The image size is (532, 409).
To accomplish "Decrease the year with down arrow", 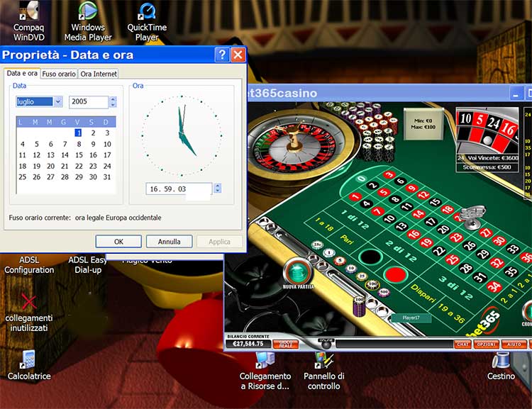I will tap(113, 104).
